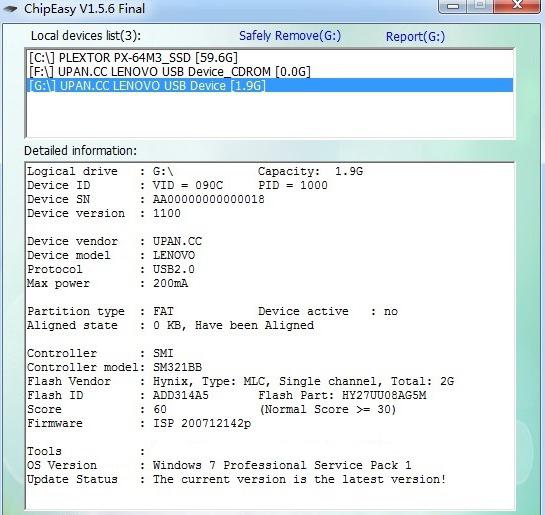Click the Device active : no text
Viewport: 545px width, 515px height.
point(328,311)
